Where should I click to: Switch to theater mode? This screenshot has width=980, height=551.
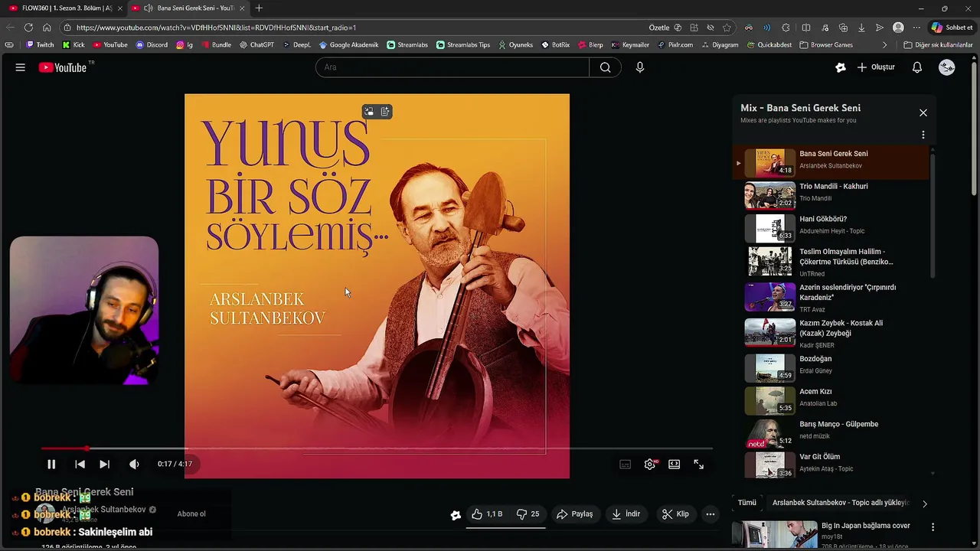674,465
